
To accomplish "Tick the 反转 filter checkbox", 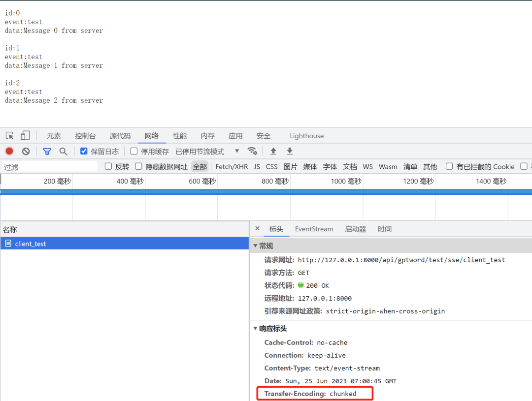I will (108, 166).
